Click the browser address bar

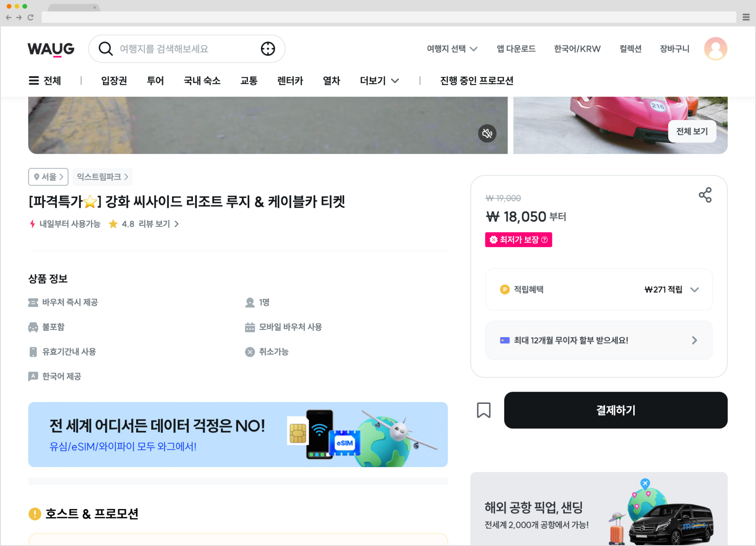tap(388, 17)
